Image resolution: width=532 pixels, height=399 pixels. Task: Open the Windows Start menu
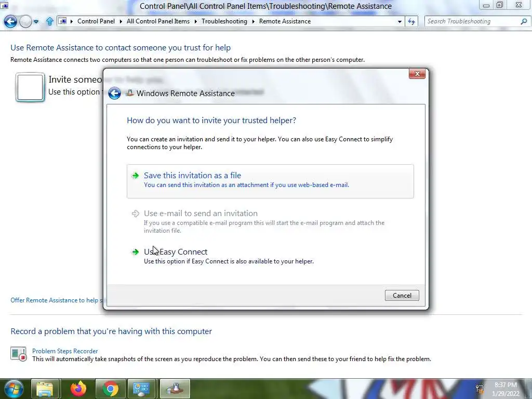pyautogui.click(x=14, y=389)
